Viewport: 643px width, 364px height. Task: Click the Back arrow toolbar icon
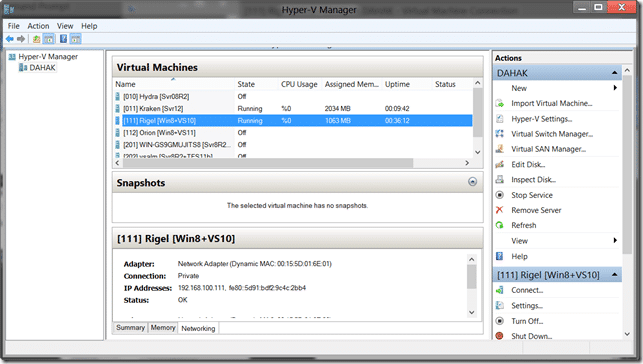pyautogui.click(x=9, y=39)
